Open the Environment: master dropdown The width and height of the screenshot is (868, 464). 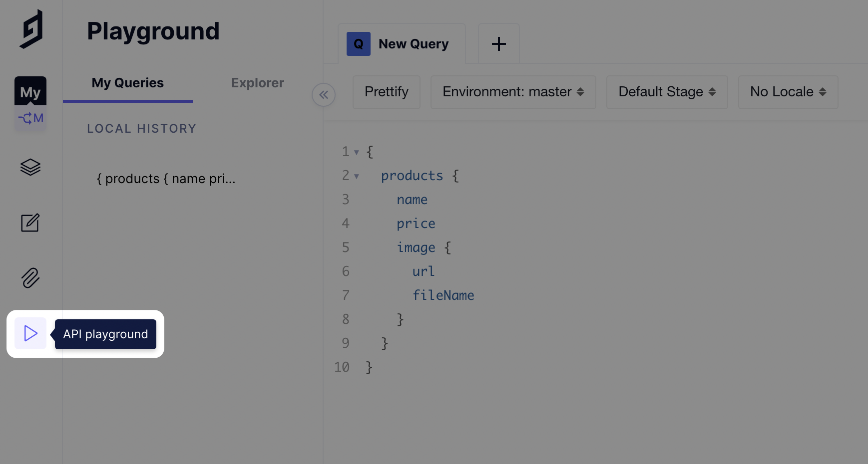coord(513,92)
